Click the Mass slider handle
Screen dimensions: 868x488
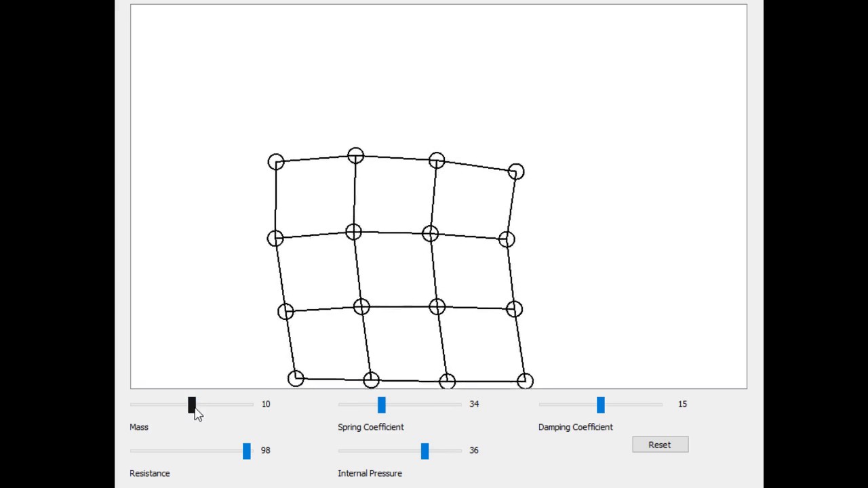click(192, 405)
